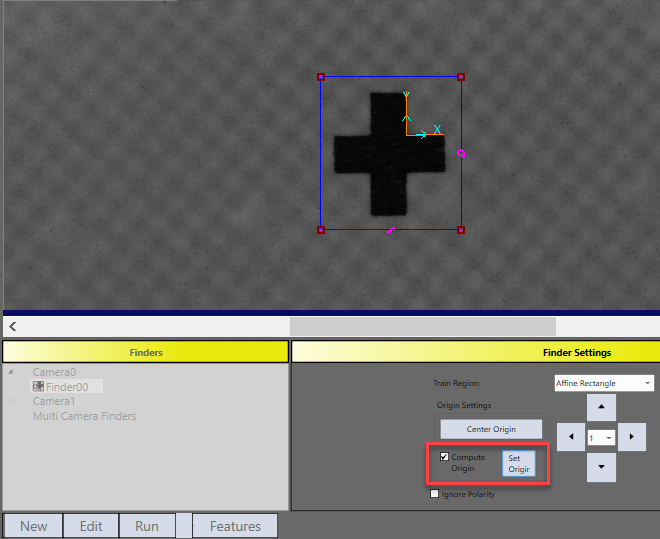Uncheck the Compute Origin checkbox

point(445,457)
